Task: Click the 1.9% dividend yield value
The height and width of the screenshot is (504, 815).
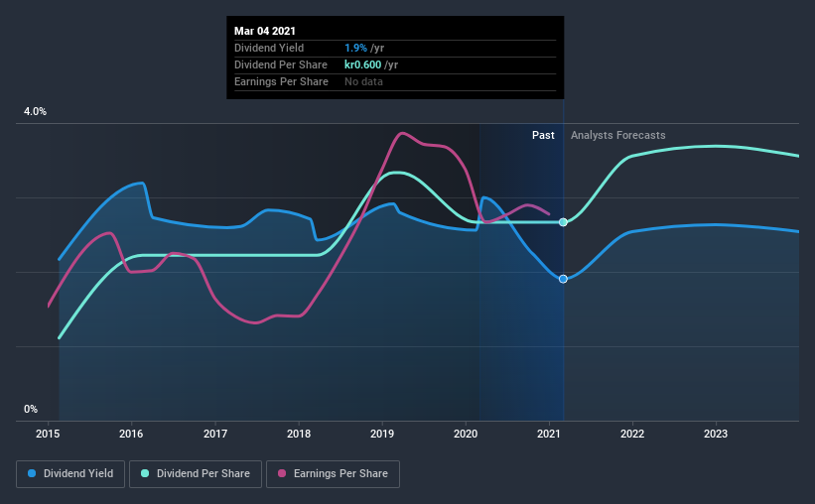Action: (x=355, y=48)
